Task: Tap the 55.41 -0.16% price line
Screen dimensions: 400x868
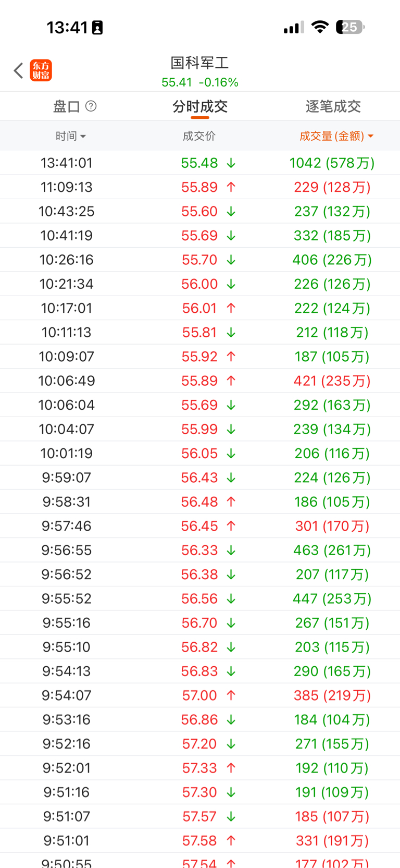Action: (200, 82)
